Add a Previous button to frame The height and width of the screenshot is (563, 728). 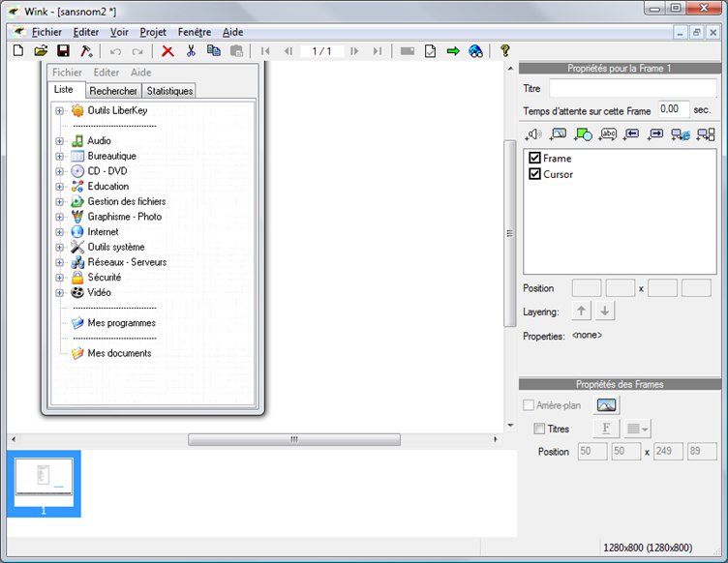tap(631, 134)
